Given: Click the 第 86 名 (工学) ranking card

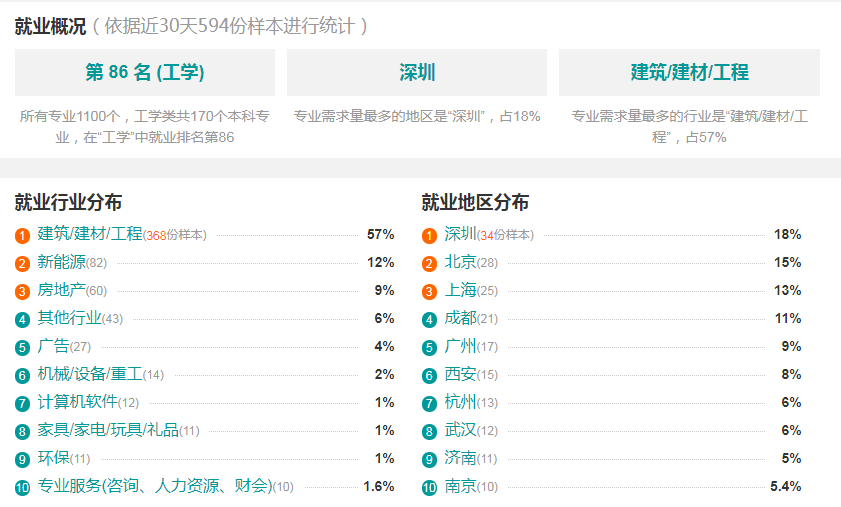Looking at the screenshot, I should tap(145, 72).
